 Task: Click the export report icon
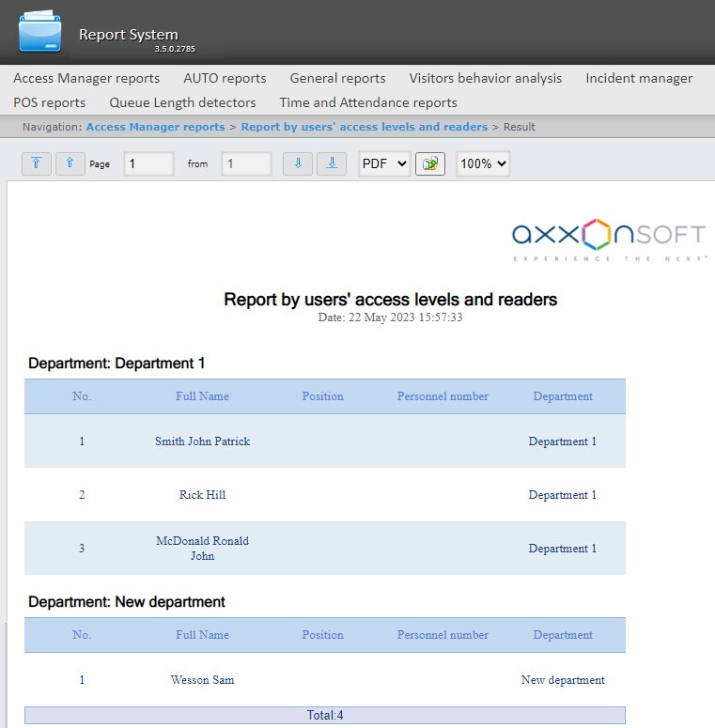click(430, 163)
